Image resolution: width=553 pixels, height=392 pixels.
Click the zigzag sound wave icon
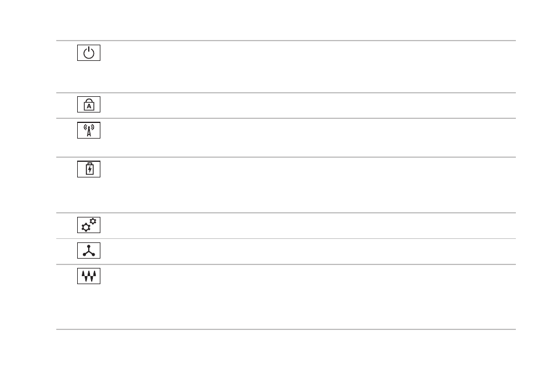click(89, 276)
